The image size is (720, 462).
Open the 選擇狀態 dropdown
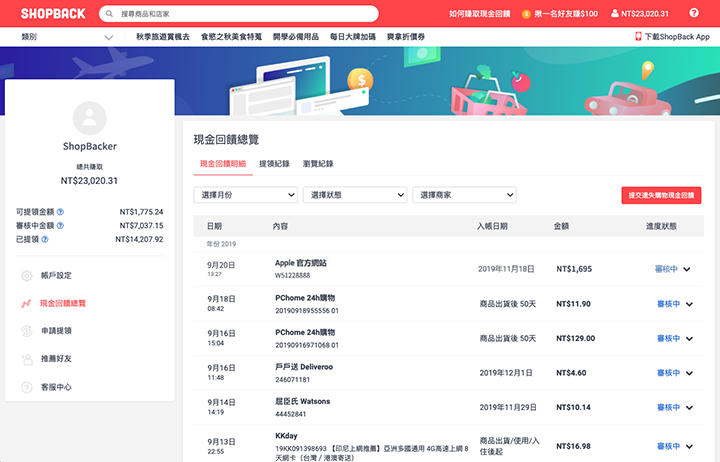pos(355,195)
